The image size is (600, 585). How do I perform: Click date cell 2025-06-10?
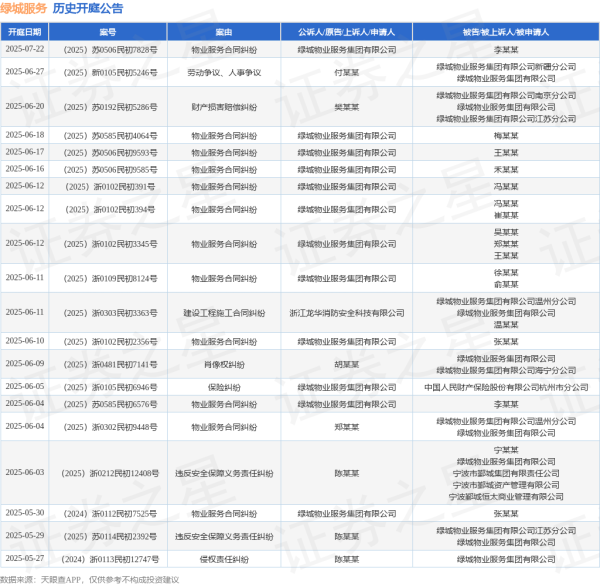pyautogui.click(x=24, y=341)
